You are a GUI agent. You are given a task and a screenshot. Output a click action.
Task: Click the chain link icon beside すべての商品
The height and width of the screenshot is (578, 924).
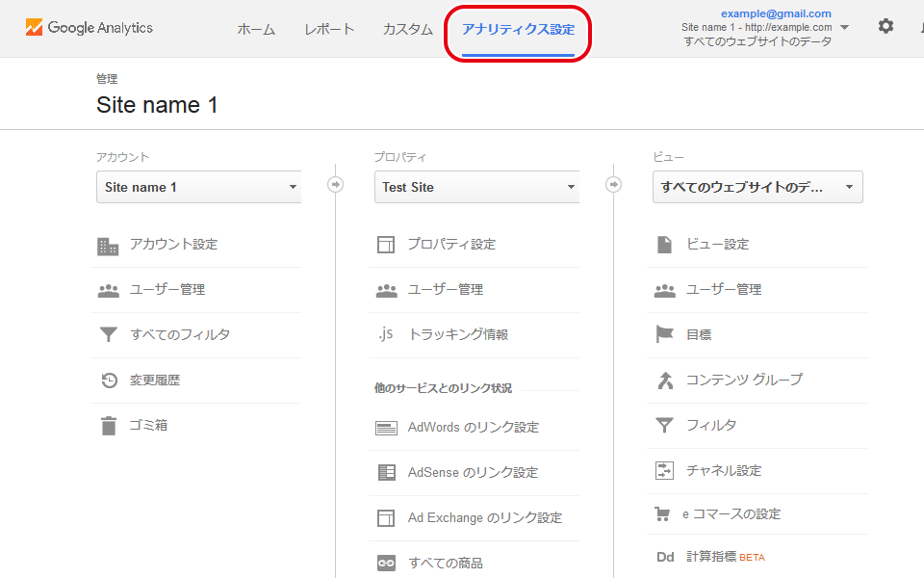(x=386, y=564)
